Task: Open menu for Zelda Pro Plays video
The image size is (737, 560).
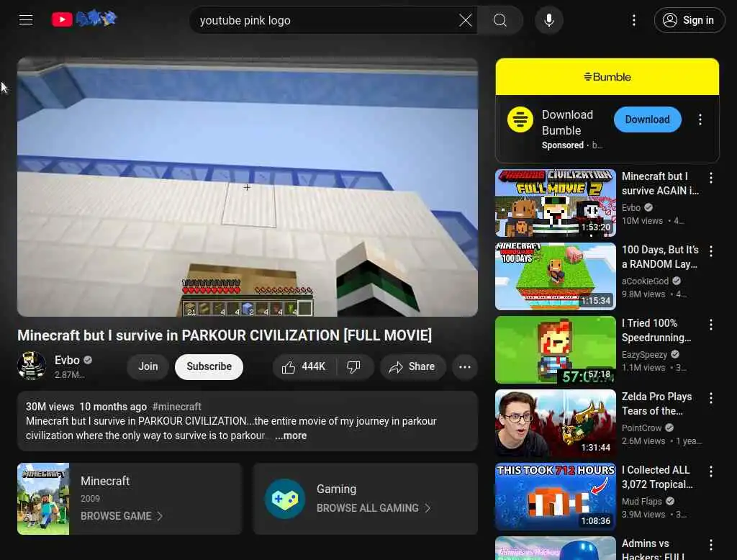Action: (x=710, y=398)
